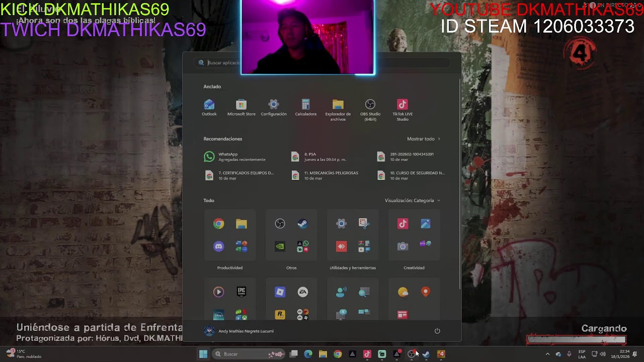Expand Otros folder group of small apps
The image size is (644, 362).
(x=302, y=246)
